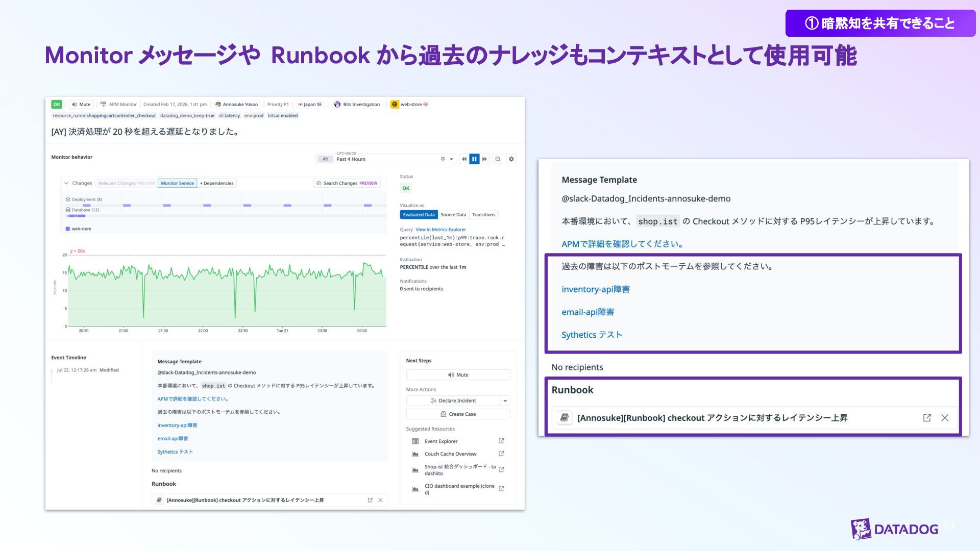Viewport: 980px width, 551px height.
Task: Click the 4h time range chip
Action: (x=325, y=159)
